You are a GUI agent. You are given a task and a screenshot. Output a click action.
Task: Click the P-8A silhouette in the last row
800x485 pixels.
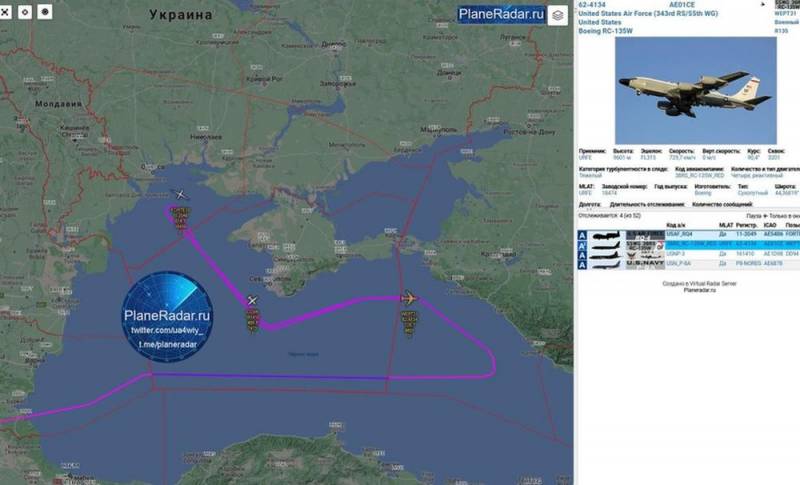(x=606, y=264)
